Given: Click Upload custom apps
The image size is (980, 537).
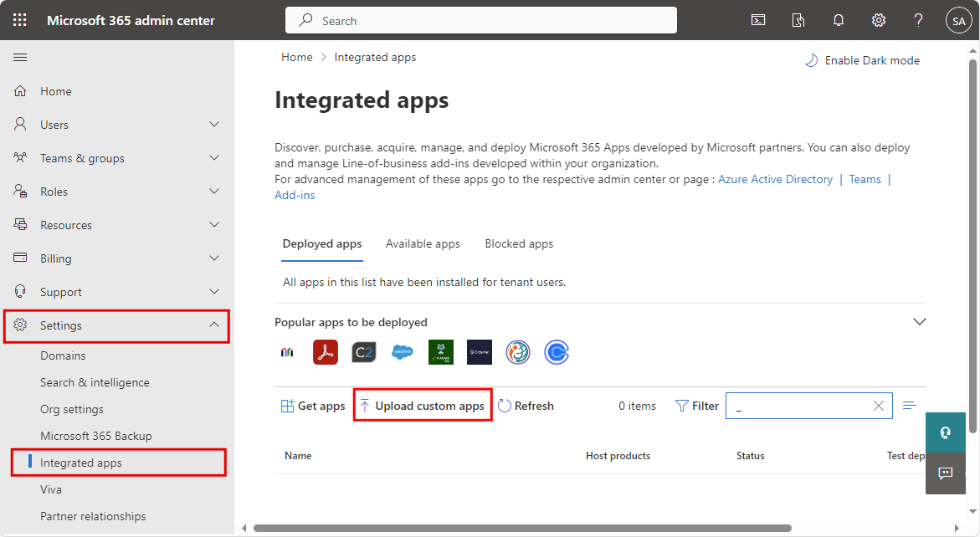Looking at the screenshot, I should coord(423,406).
